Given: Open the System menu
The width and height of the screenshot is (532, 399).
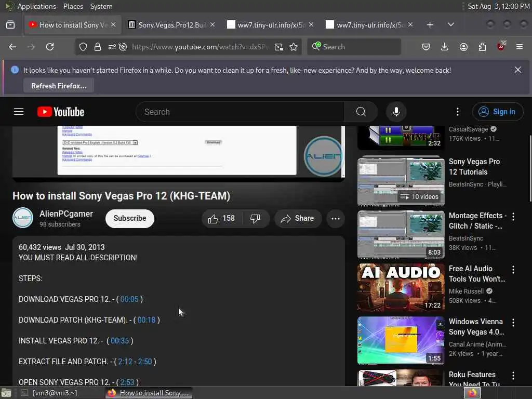Looking at the screenshot, I should (101, 6).
